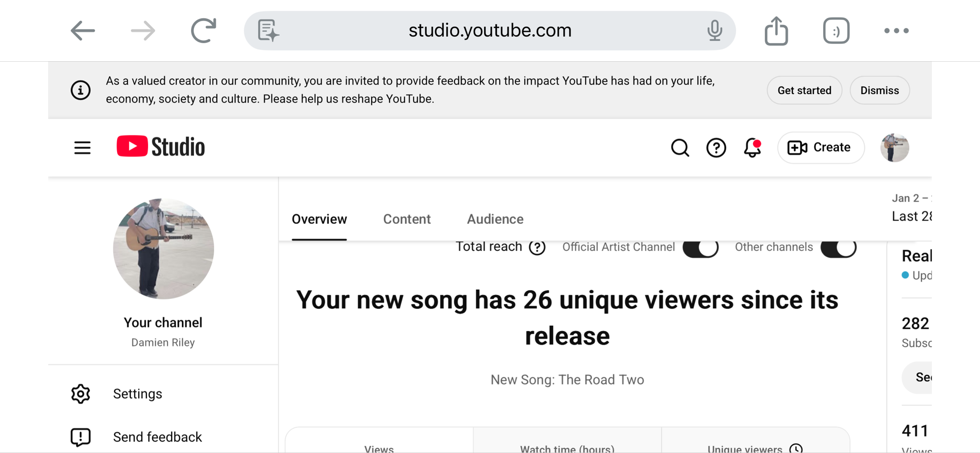The width and height of the screenshot is (980, 453).
Task: View notifications bell
Action: tap(752, 148)
